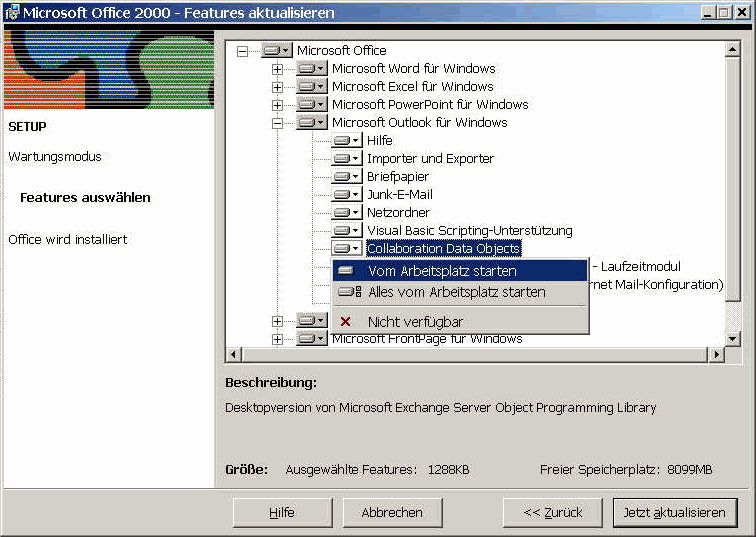
Task: Collapse the Microsoft Outlook für Windows node
Action: point(277,123)
